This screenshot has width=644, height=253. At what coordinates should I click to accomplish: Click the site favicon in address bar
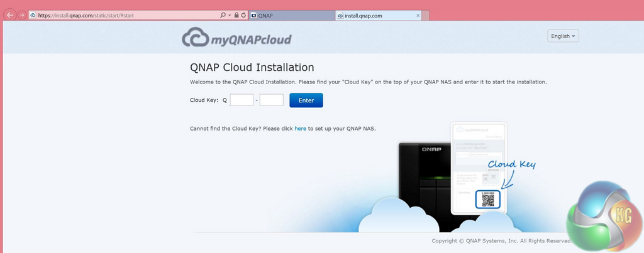click(x=33, y=15)
